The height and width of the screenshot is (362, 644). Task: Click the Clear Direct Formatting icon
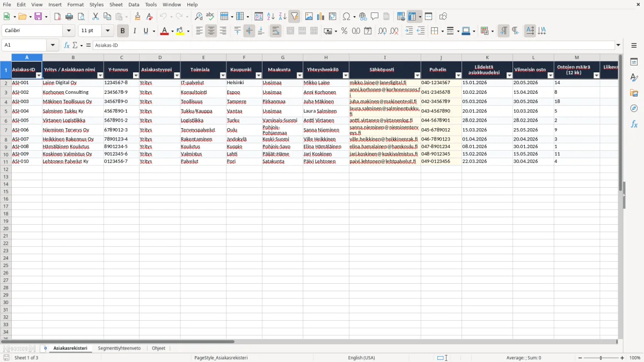tap(150, 17)
